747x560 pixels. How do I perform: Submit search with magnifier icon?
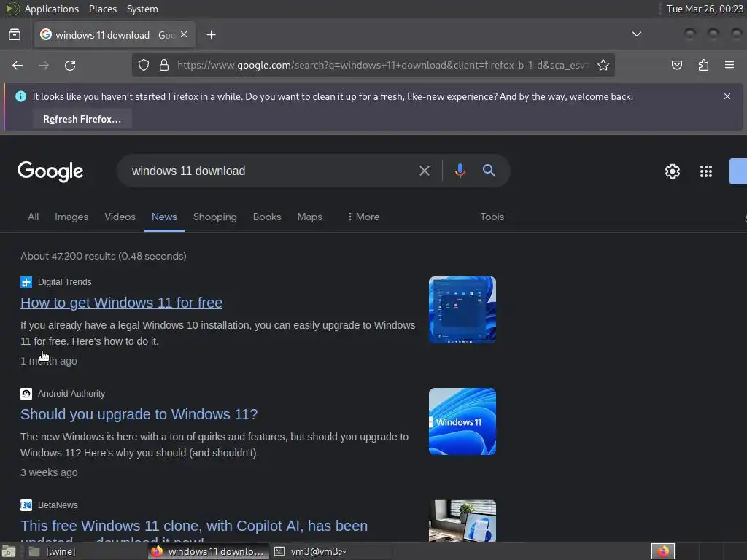[489, 171]
